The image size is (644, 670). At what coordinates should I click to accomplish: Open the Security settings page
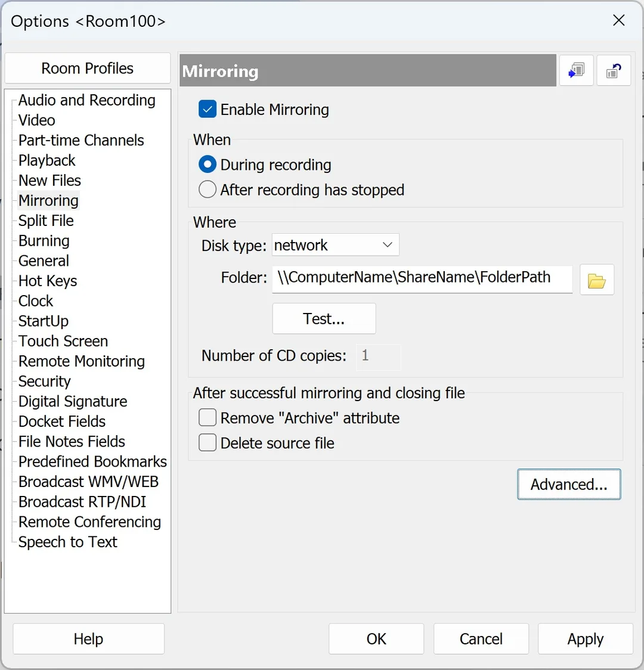pyautogui.click(x=45, y=381)
